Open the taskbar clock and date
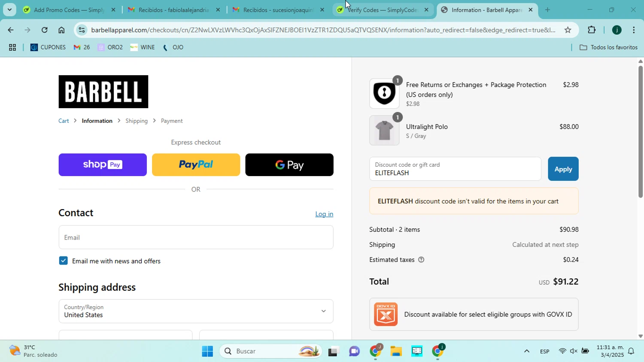The height and width of the screenshot is (362, 644). [x=610, y=351]
